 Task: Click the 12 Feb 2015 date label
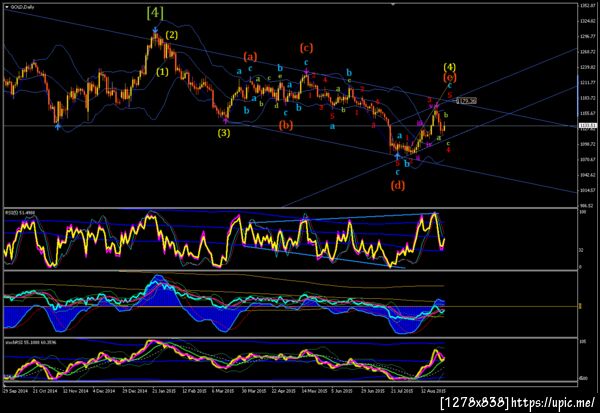point(194,391)
